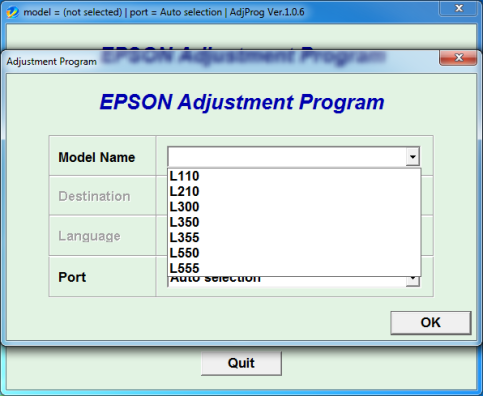Click the Port label
This screenshot has height=396, width=483.
[72, 277]
